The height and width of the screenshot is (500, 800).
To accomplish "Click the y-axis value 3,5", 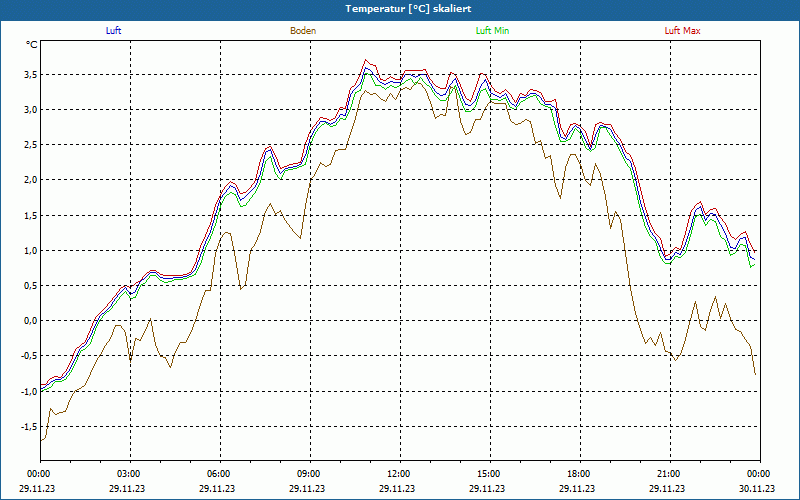I will tap(31, 74).
